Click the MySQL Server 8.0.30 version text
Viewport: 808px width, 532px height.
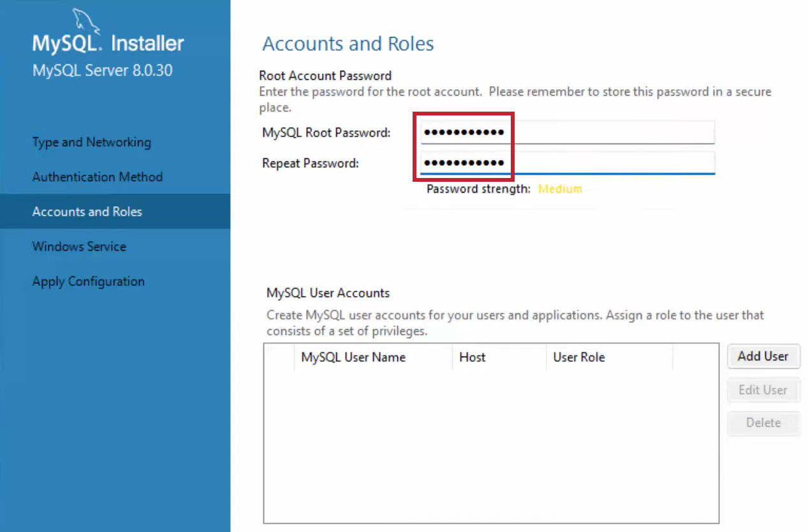[x=103, y=70]
